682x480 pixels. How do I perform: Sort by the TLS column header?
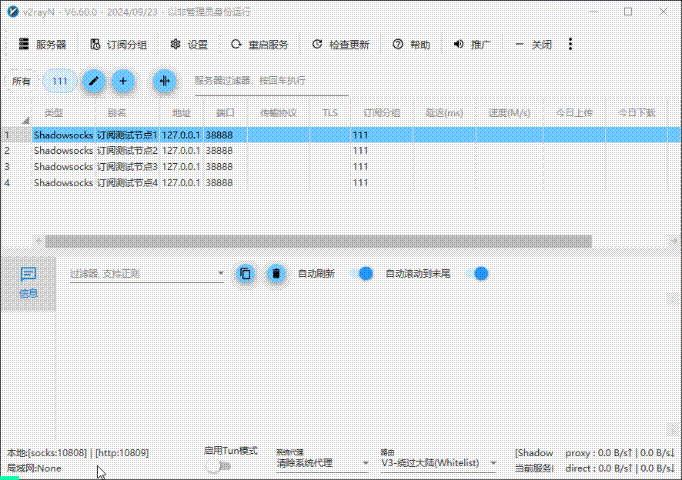[x=330, y=113]
